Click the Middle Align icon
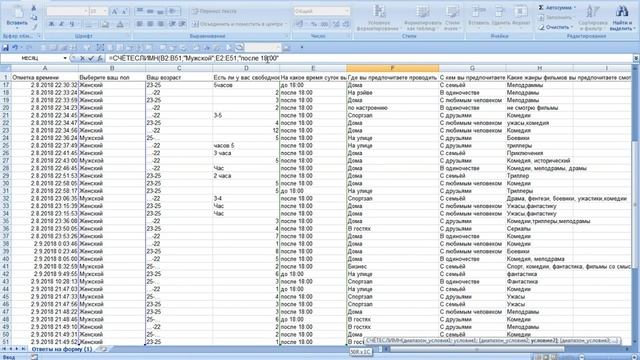Image resolution: width=640 pixels, height=360 pixels. coord(150,11)
